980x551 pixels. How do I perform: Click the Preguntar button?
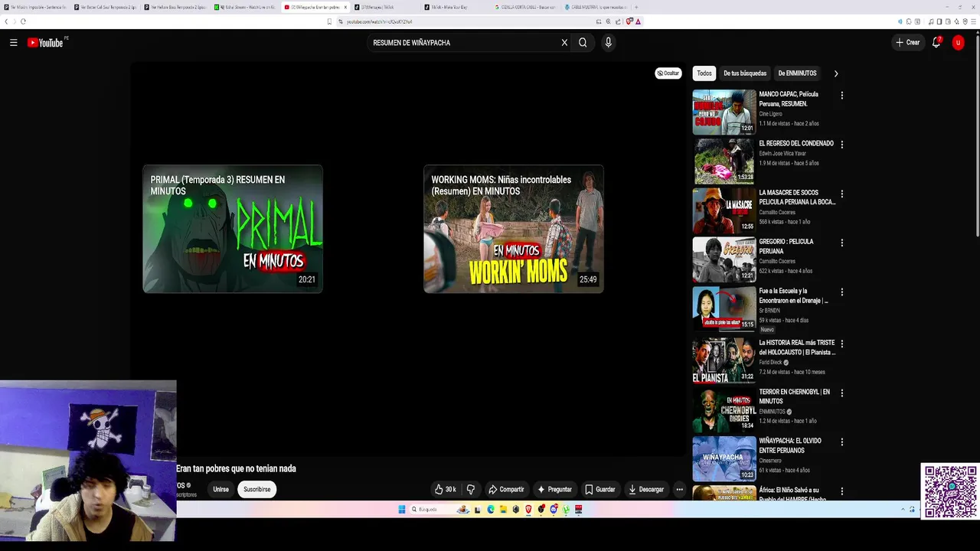click(x=555, y=489)
